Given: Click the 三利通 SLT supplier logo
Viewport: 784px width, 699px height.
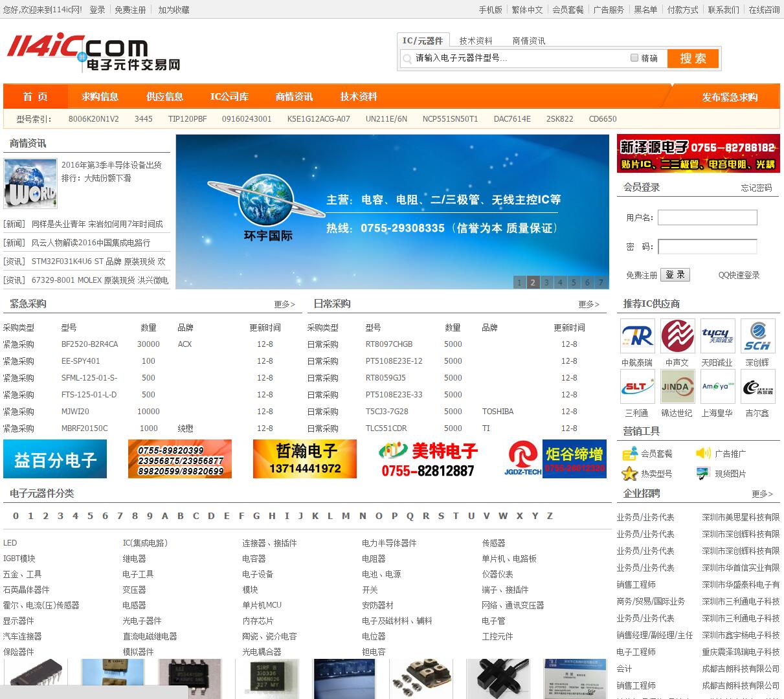Looking at the screenshot, I should coord(637,386).
